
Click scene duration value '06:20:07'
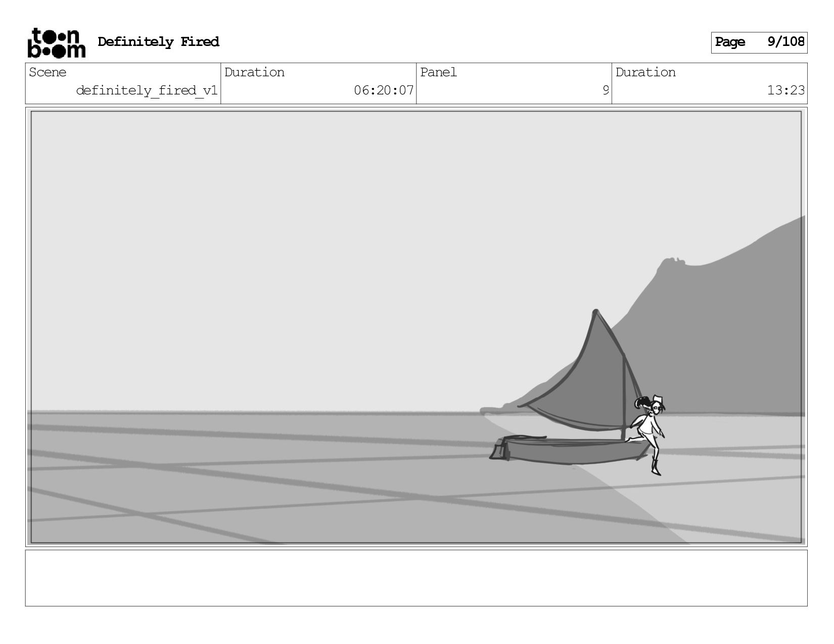click(384, 90)
